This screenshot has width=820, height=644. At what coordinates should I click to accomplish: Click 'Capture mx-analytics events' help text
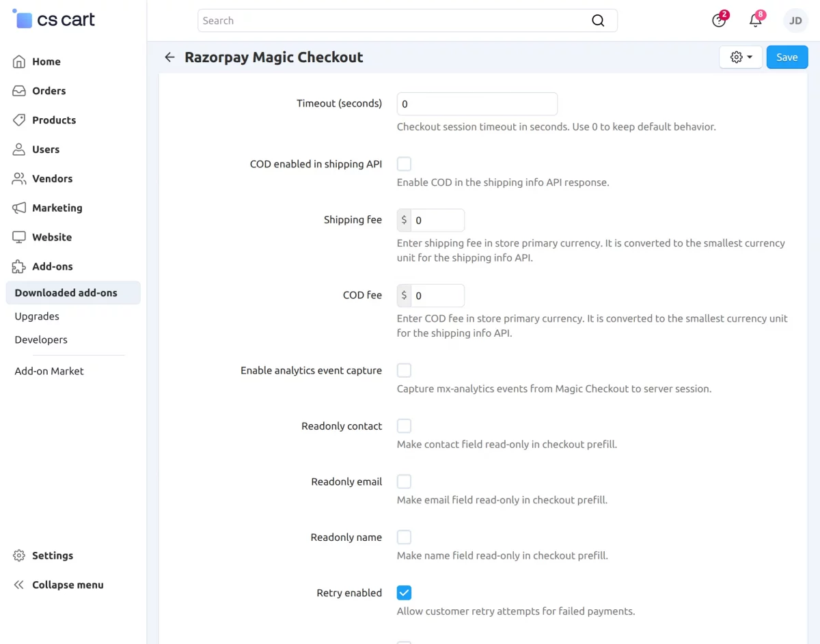[554, 389]
